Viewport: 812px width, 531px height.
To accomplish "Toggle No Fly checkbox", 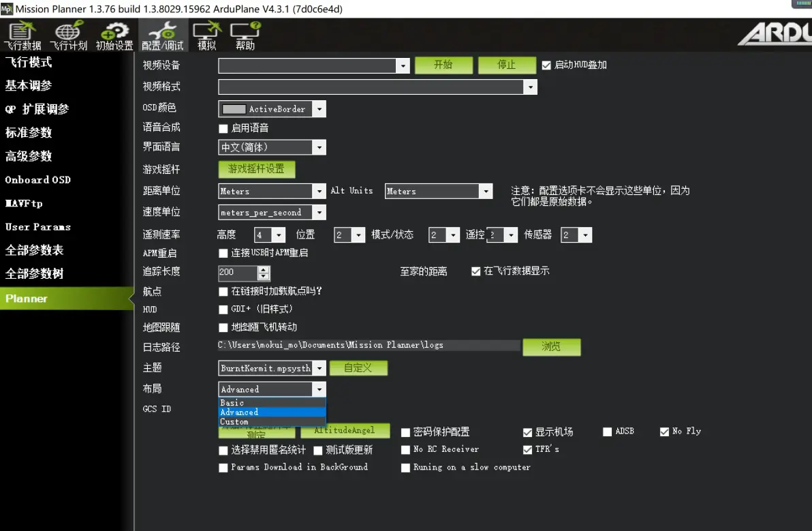I will [664, 431].
